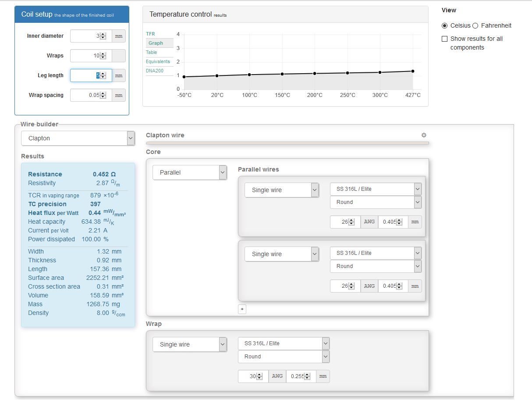The height and width of the screenshot is (404, 532).
Task: Switch to the TFR tab
Action: (x=150, y=34)
